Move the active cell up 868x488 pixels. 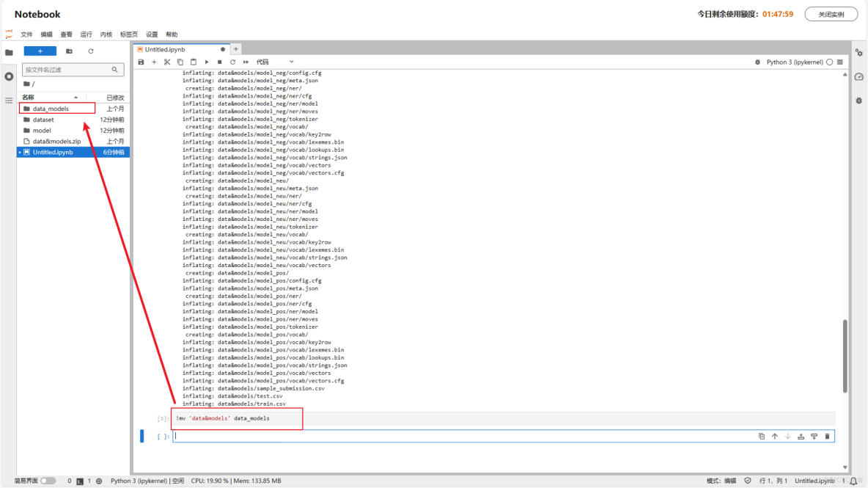[774, 437]
